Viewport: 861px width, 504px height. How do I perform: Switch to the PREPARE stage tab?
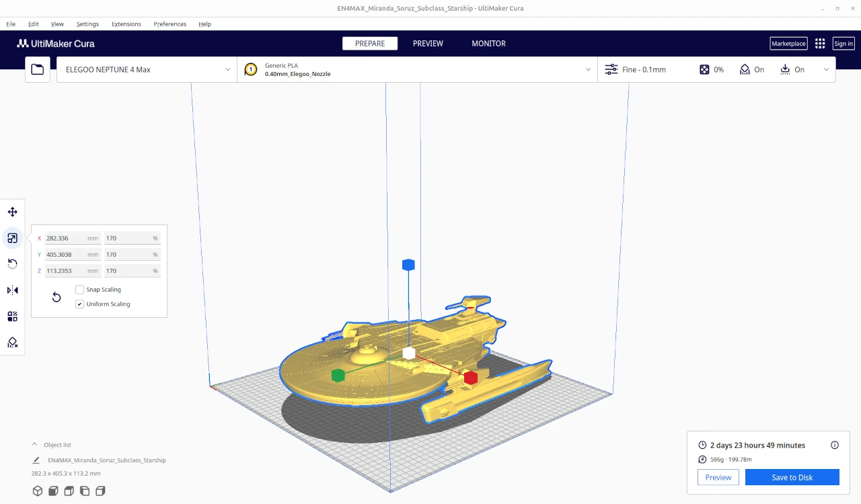370,44
